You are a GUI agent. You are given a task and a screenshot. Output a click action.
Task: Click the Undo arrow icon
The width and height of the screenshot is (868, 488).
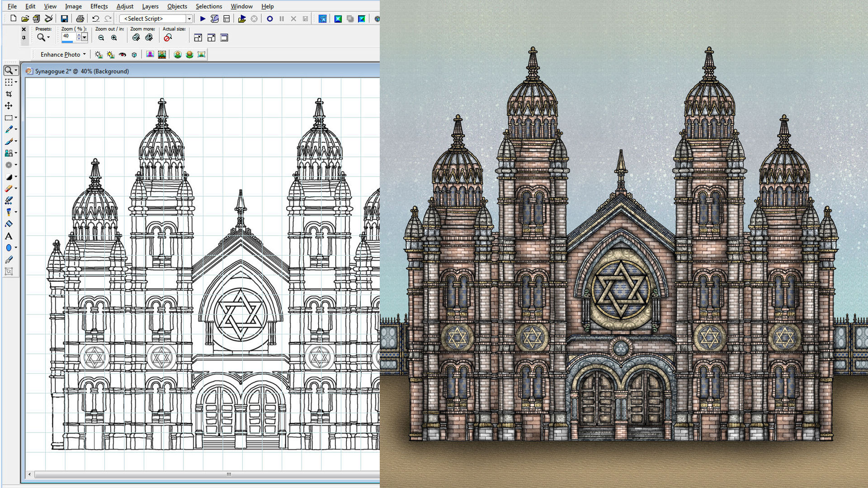[95, 19]
